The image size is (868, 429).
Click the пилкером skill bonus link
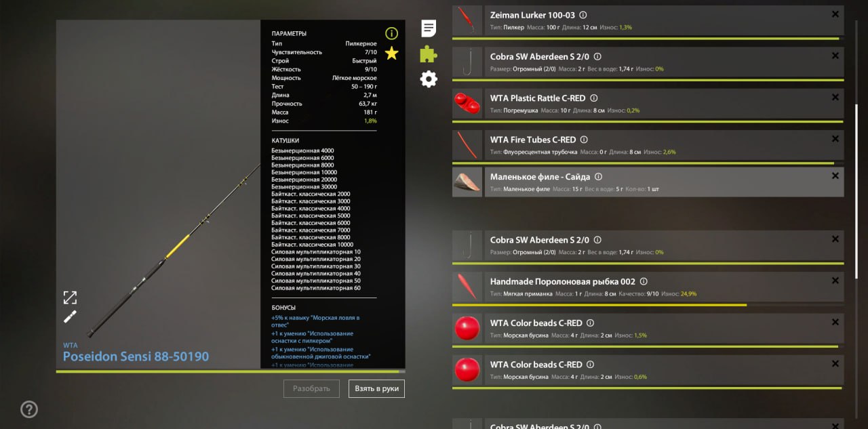(312, 337)
